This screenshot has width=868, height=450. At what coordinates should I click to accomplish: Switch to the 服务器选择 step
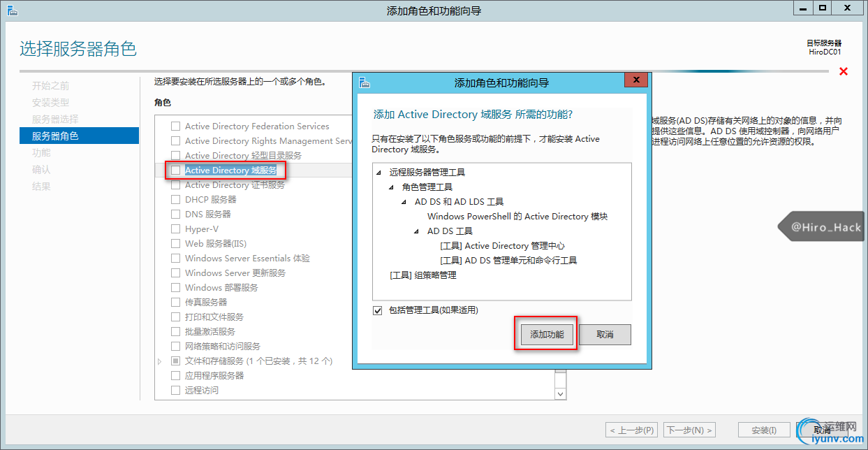click(55, 119)
